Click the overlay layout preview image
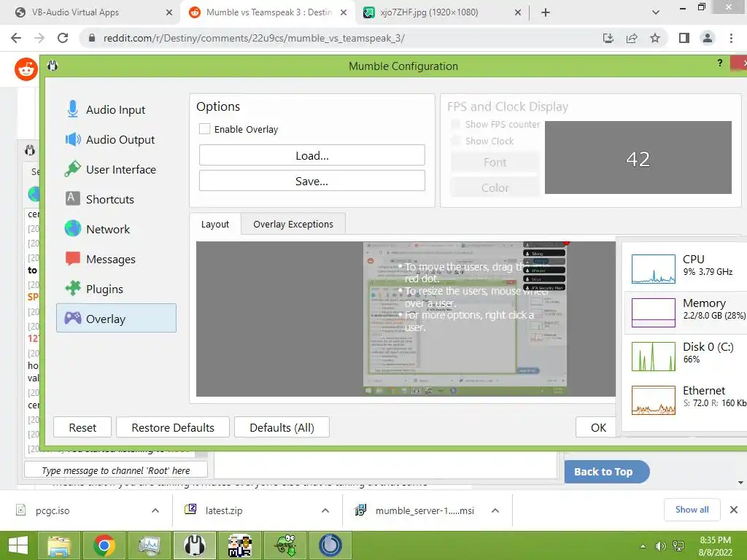The image size is (747, 560). click(465, 319)
